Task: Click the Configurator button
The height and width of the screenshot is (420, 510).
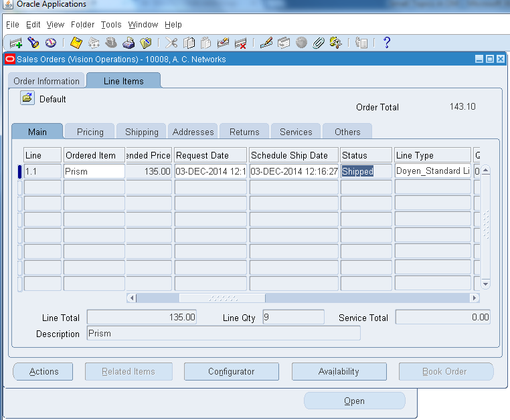Action: [x=232, y=371]
